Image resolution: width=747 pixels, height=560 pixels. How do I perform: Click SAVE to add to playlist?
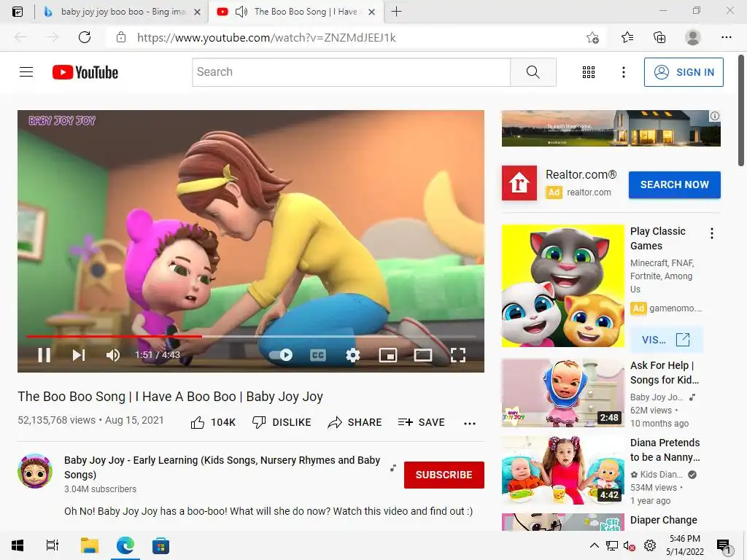point(421,422)
